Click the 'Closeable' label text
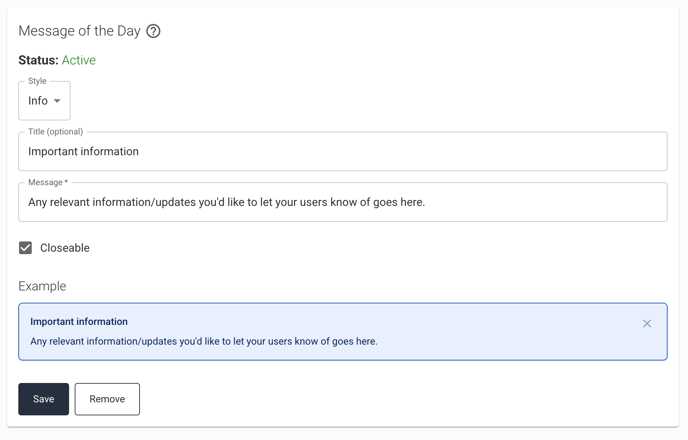Screen dimensions: 688x440 (x=65, y=248)
